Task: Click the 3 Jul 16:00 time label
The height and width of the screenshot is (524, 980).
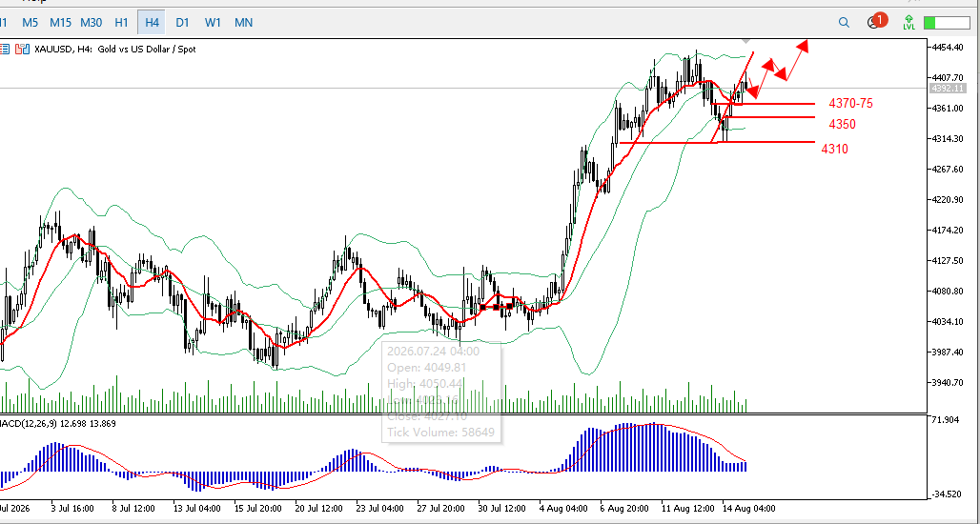Action: point(71,509)
